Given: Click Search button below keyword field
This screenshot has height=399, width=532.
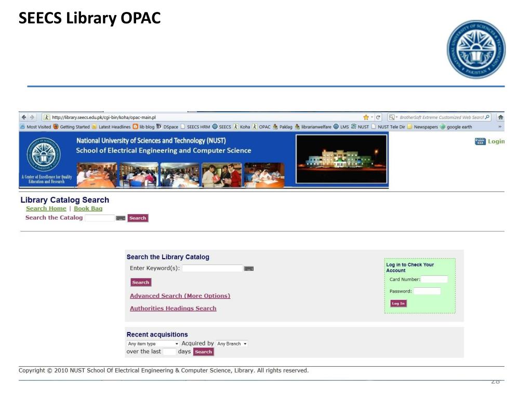Looking at the screenshot, I should click(141, 282).
